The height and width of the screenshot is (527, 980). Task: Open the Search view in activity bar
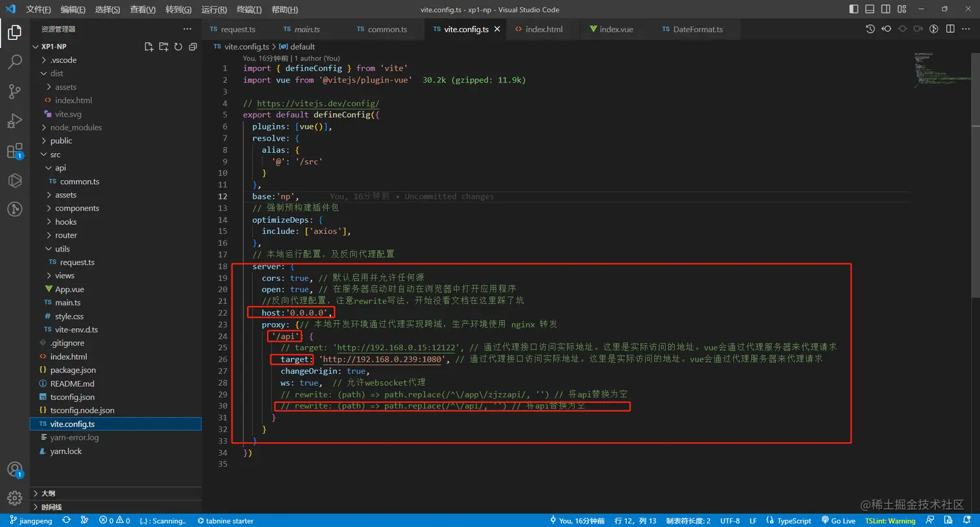click(14, 62)
